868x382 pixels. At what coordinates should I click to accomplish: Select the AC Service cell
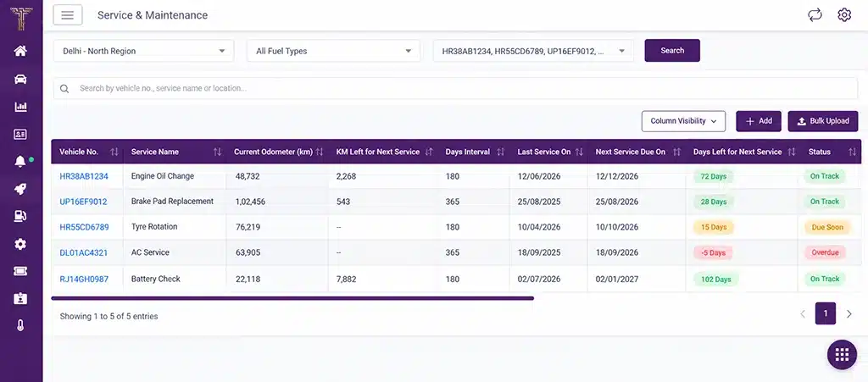175,252
